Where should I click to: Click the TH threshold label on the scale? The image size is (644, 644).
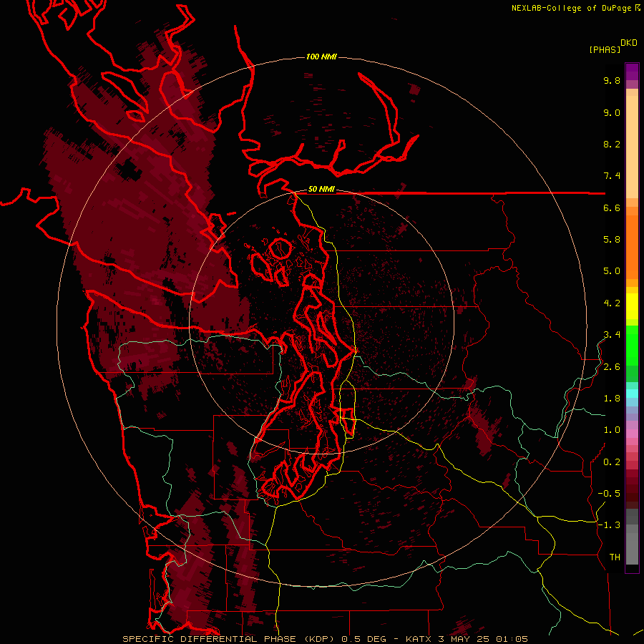tap(615, 557)
